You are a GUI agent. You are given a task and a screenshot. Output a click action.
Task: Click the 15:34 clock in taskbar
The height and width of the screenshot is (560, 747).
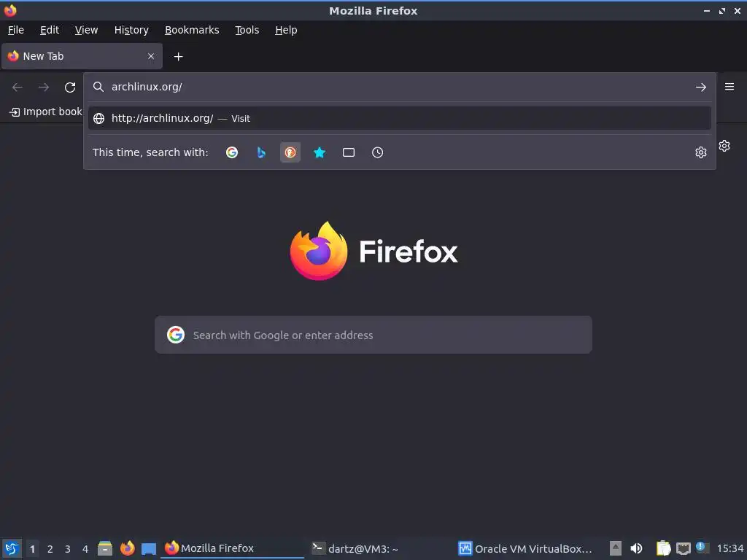point(729,549)
